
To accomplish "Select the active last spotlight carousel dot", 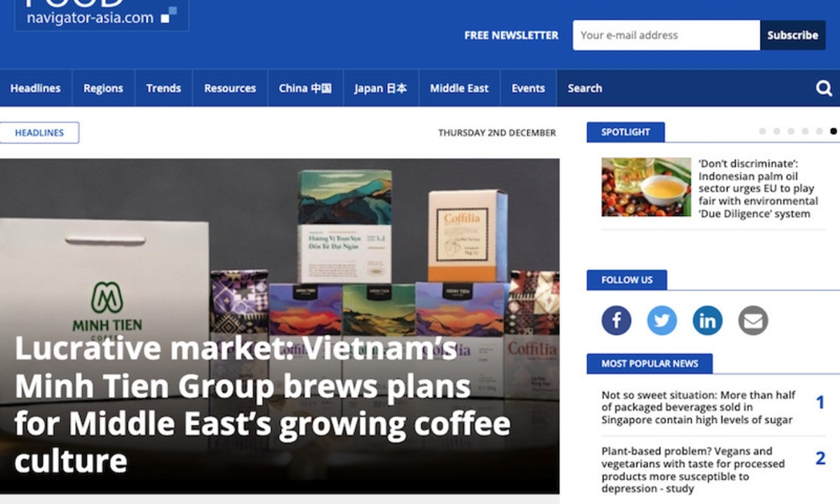I will (x=833, y=131).
